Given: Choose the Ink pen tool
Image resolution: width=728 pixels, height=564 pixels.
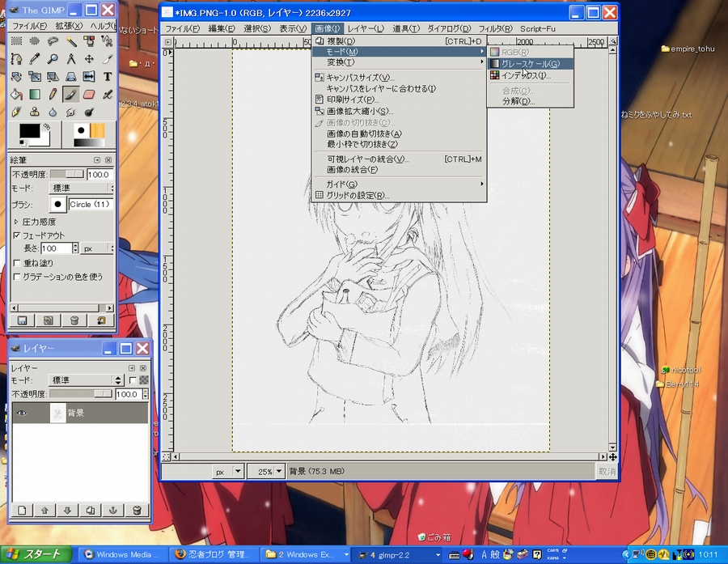Looking at the screenshot, I should click(17, 112).
